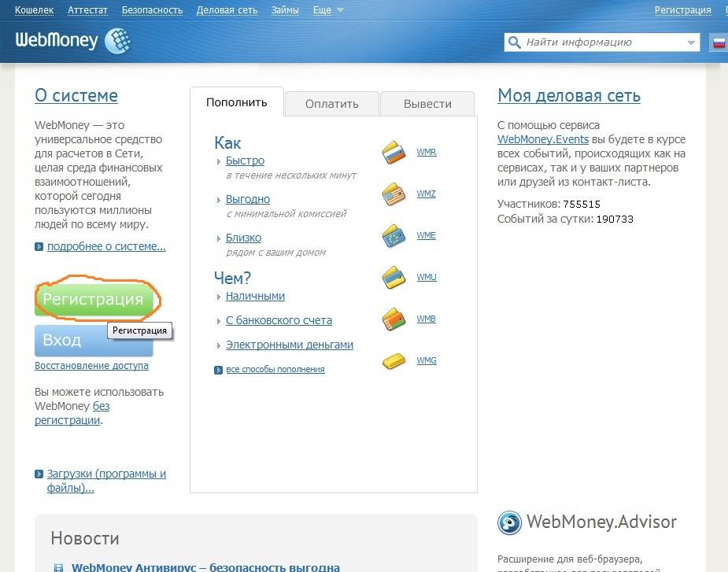Click arrow icon beside 'все способы пополнения'

(x=218, y=370)
